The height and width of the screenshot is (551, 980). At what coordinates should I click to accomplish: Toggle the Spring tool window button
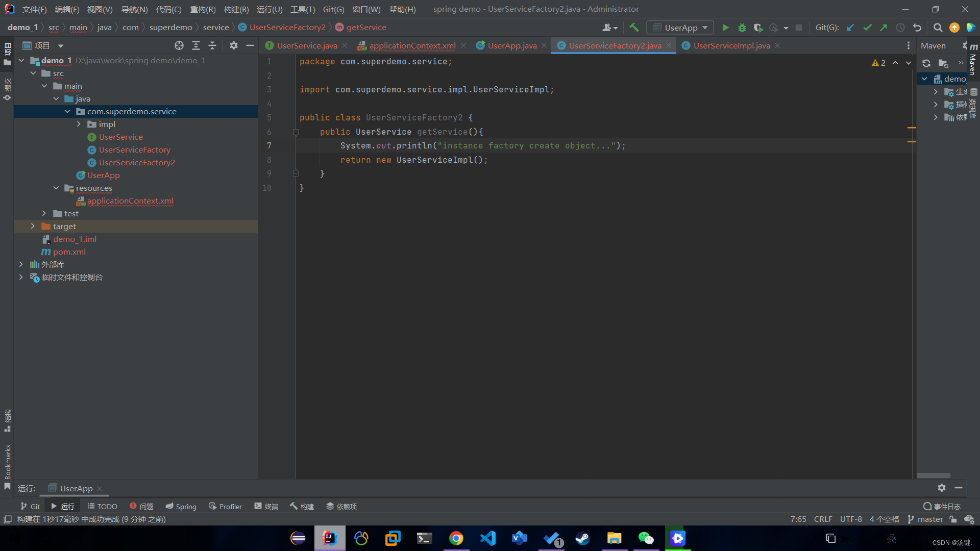(x=181, y=506)
